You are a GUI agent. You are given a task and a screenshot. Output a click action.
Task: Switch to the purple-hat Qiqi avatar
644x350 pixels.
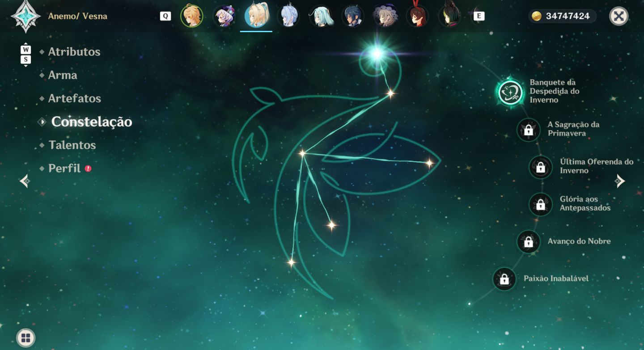tap(224, 16)
